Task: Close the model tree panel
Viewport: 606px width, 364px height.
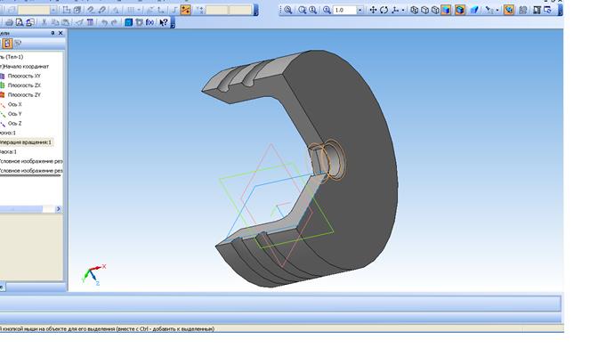Action: tap(61, 33)
